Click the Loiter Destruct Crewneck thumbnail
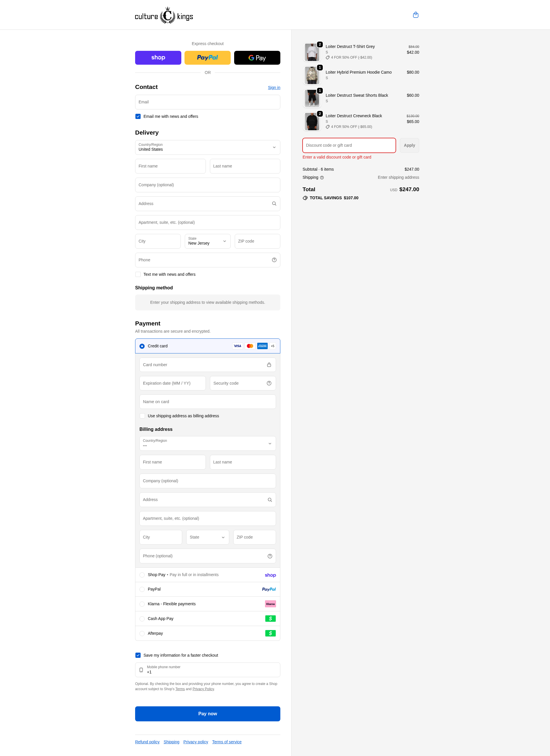The image size is (550, 756). 312,121
